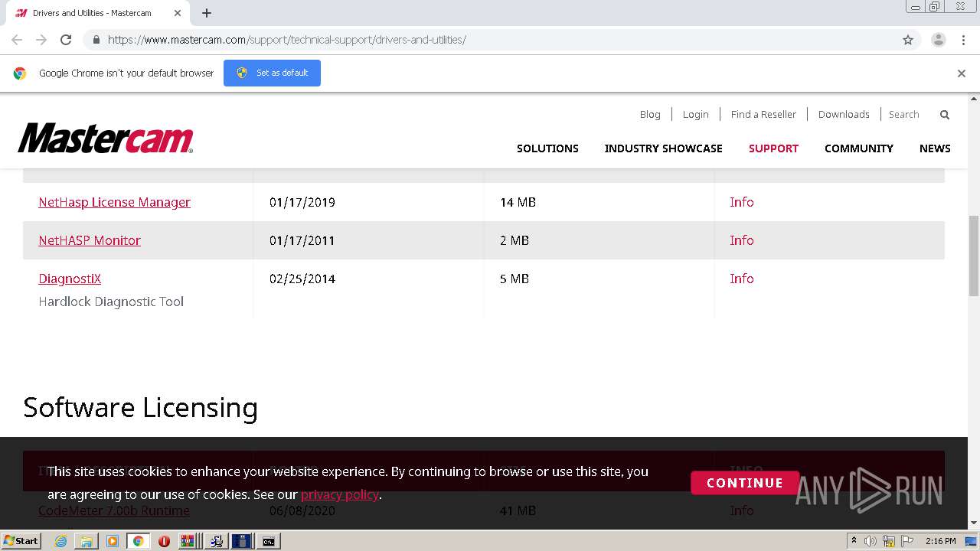Click the 14 MB size cell
The height and width of the screenshot is (551, 980).
coord(518,202)
